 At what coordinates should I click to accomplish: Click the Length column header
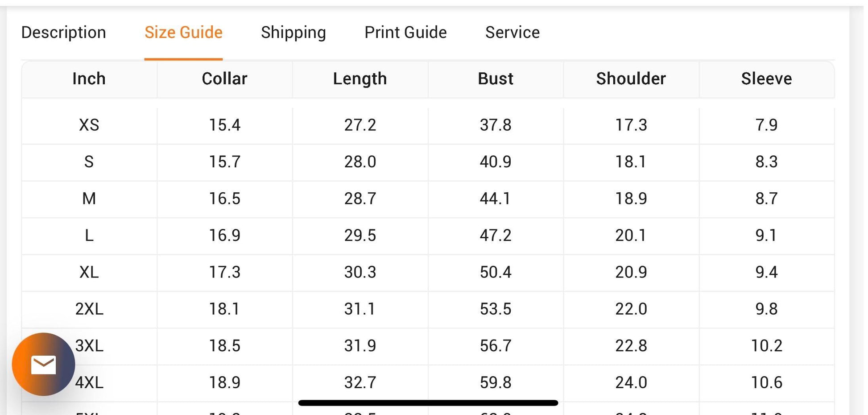click(360, 79)
